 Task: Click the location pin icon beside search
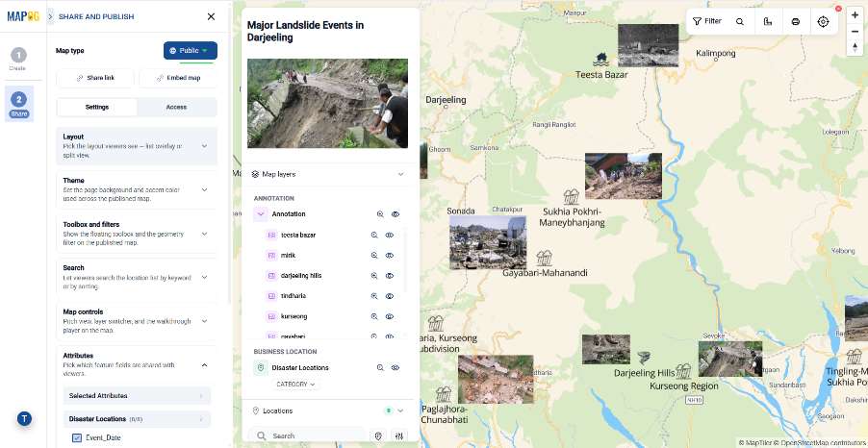click(x=378, y=436)
